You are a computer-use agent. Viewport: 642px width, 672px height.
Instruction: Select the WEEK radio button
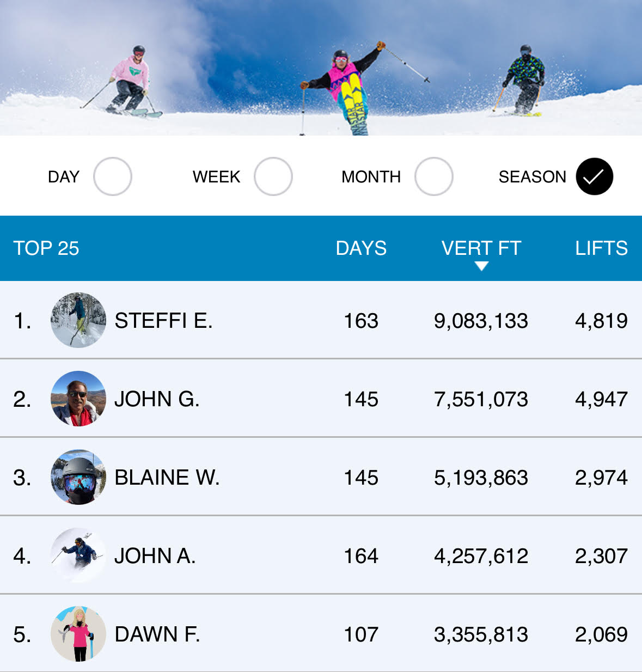pos(273,176)
